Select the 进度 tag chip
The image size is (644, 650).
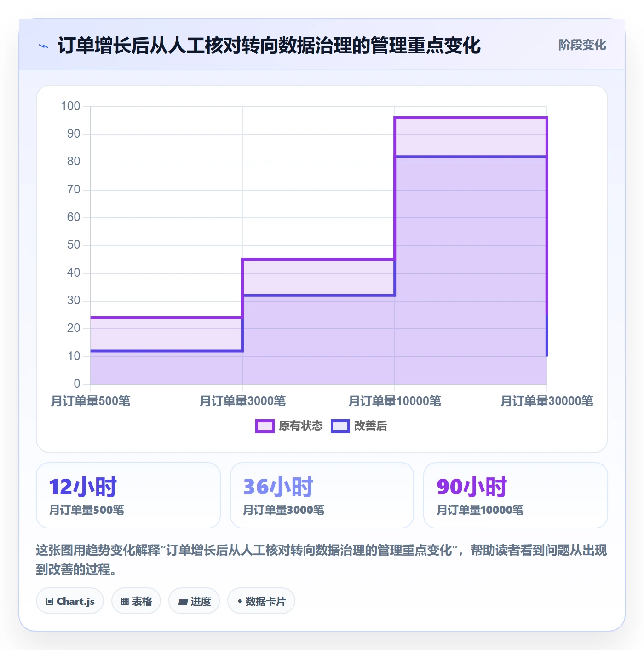194,601
